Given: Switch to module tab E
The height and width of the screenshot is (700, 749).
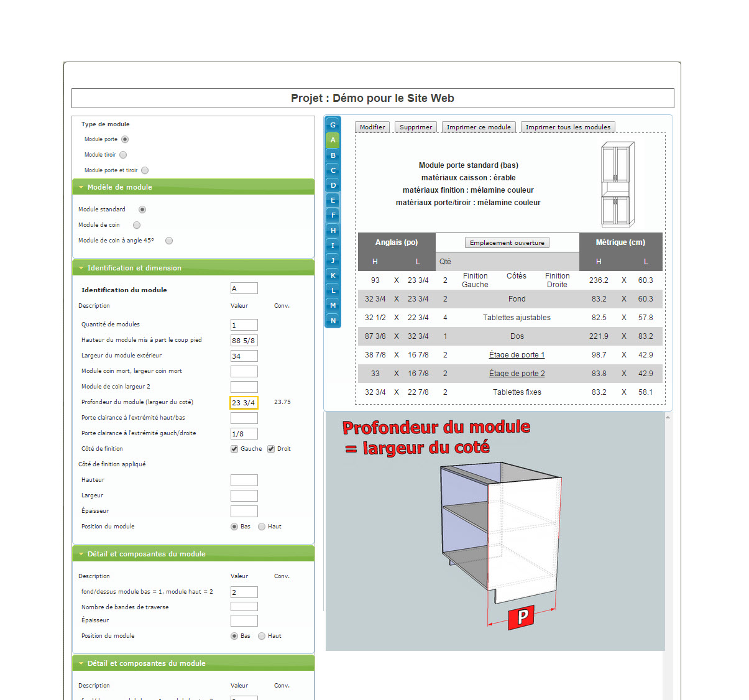Looking at the screenshot, I should click(333, 200).
